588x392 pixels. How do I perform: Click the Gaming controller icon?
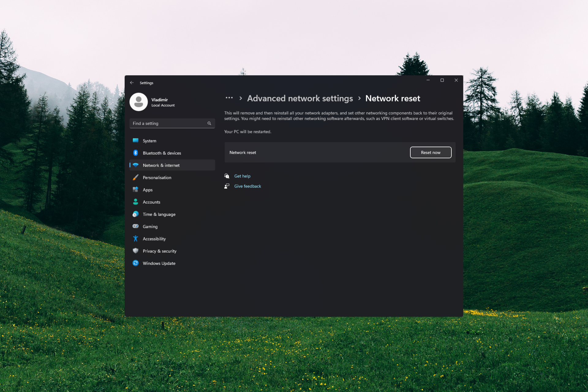[x=135, y=226]
